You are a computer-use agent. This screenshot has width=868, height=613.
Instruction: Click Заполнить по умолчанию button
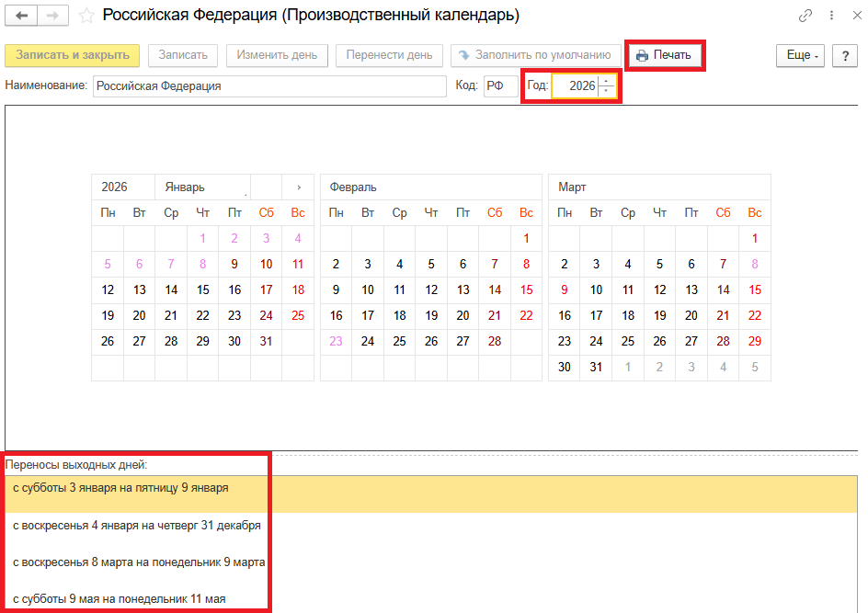pos(535,55)
